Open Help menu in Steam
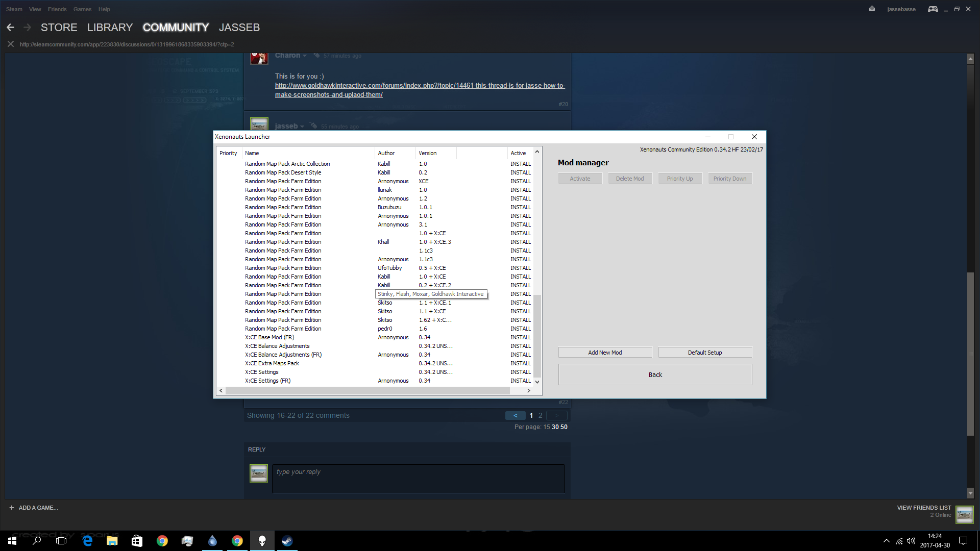 click(104, 9)
